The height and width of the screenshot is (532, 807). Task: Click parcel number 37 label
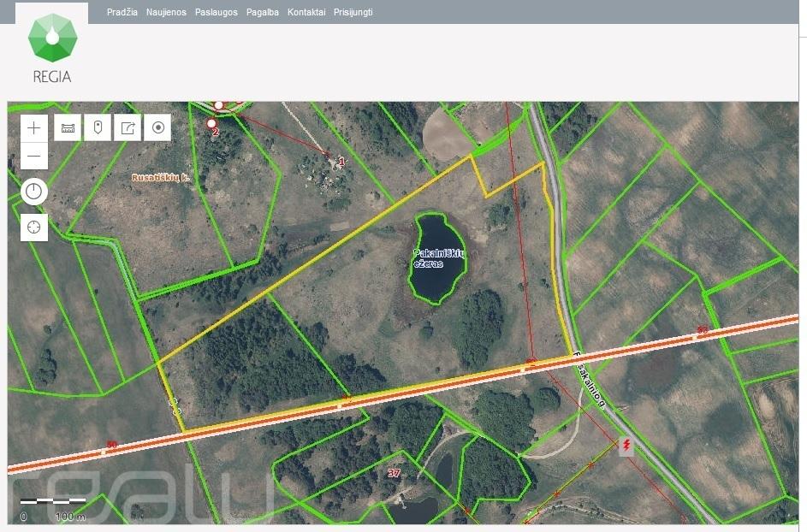[394, 472]
